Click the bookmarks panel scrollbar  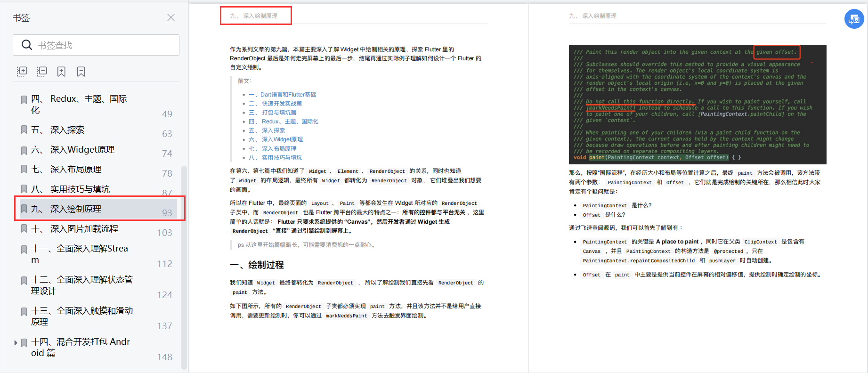184,267
